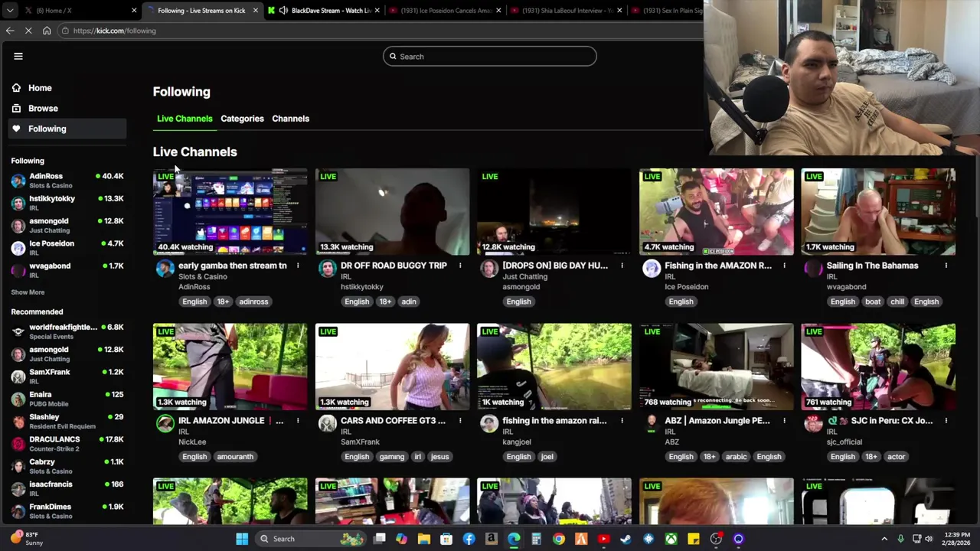980x551 pixels.
Task: Select the Categories tab
Action: [x=242, y=119]
